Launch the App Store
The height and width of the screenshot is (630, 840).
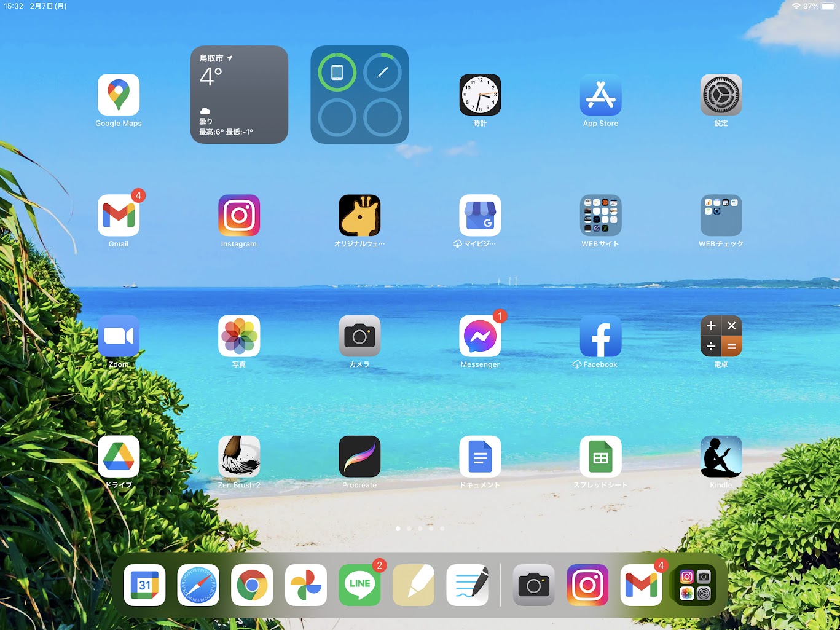click(x=600, y=95)
